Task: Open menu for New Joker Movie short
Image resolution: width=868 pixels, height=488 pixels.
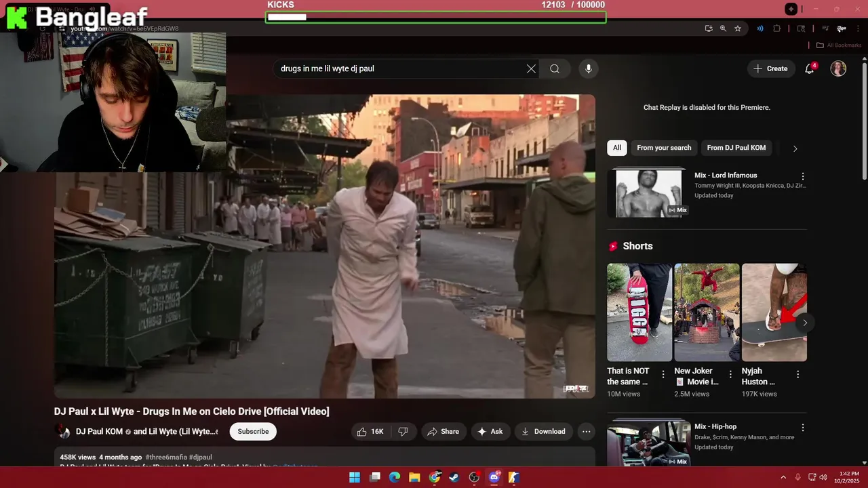Action: pyautogui.click(x=730, y=374)
